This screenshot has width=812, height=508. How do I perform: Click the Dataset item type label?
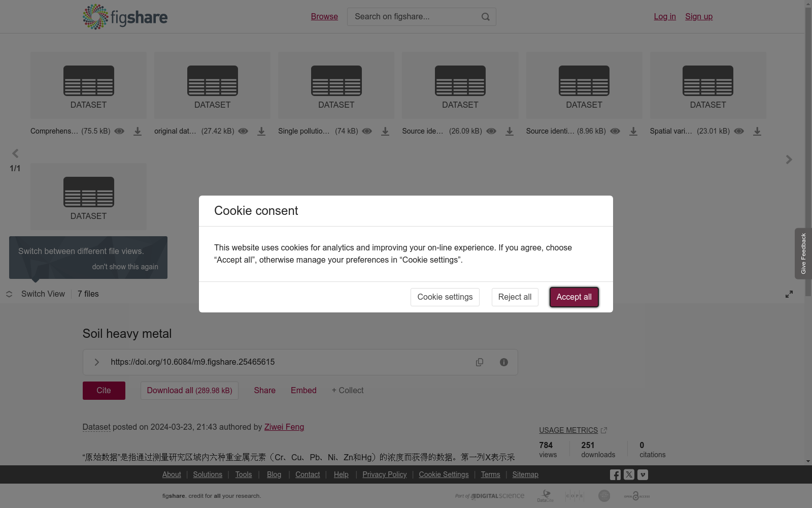click(96, 427)
